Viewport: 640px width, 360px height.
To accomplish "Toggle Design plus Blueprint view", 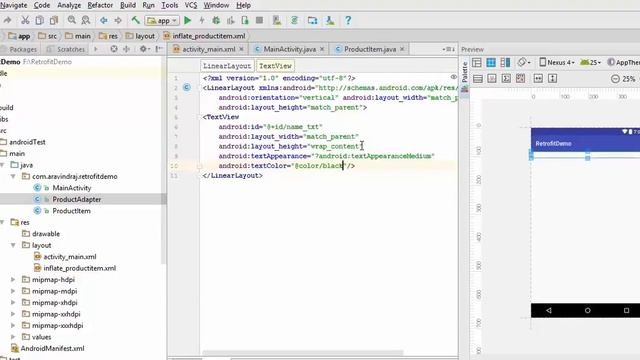I will pos(505,62).
